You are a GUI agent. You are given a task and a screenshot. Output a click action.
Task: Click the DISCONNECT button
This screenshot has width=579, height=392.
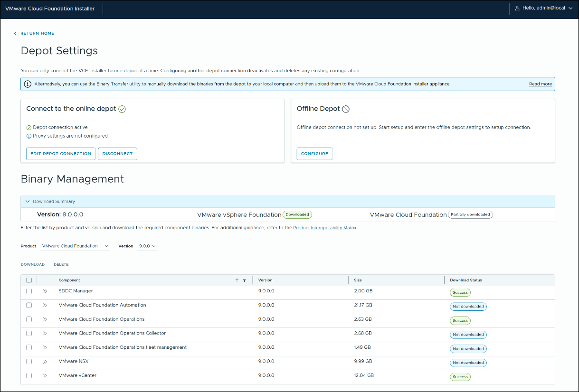coord(118,154)
